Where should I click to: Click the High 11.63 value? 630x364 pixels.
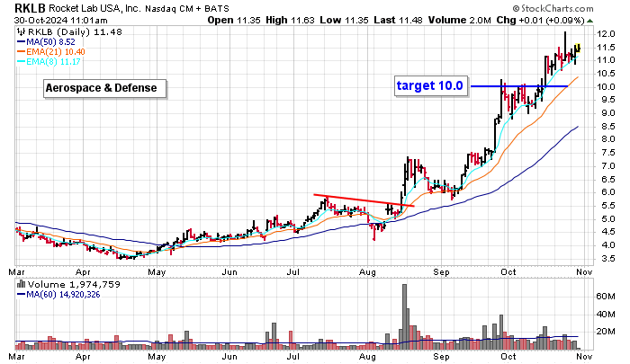pyautogui.click(x=290, y=20)
